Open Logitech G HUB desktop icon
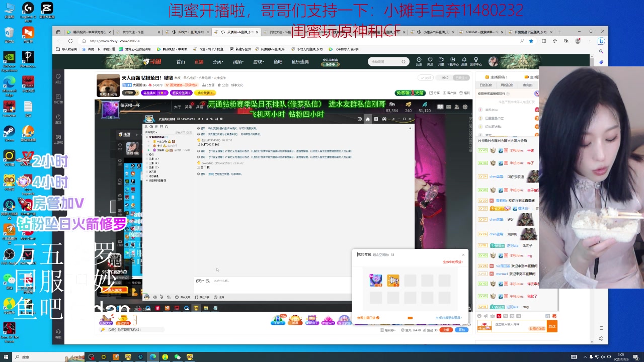The image size is (644, 362). click(x=28, y=12)
